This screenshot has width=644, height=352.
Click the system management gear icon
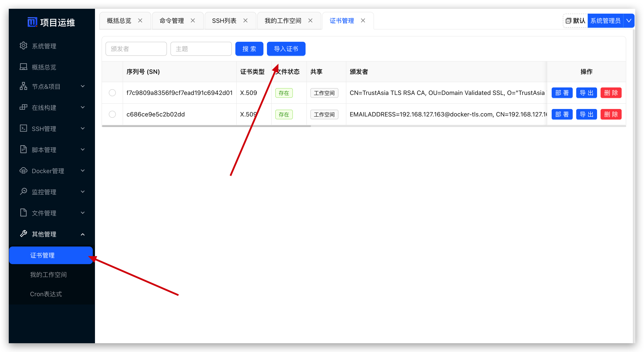click(x=23, y=45)
